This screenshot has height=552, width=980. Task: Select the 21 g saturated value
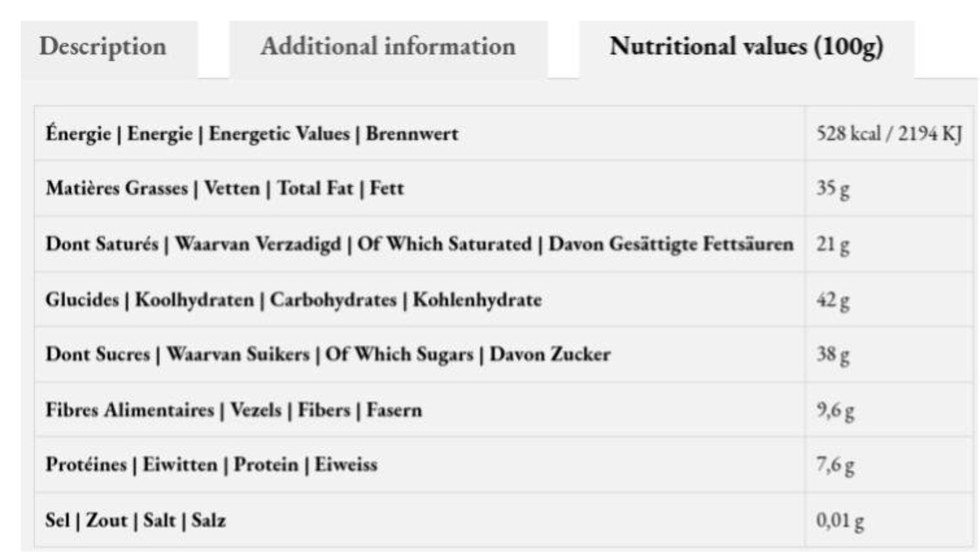point(833,244)
